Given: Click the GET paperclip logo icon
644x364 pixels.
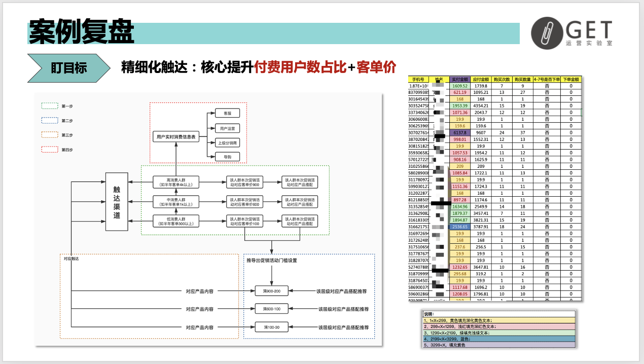Looking at the screenshot, I should 545,35.
